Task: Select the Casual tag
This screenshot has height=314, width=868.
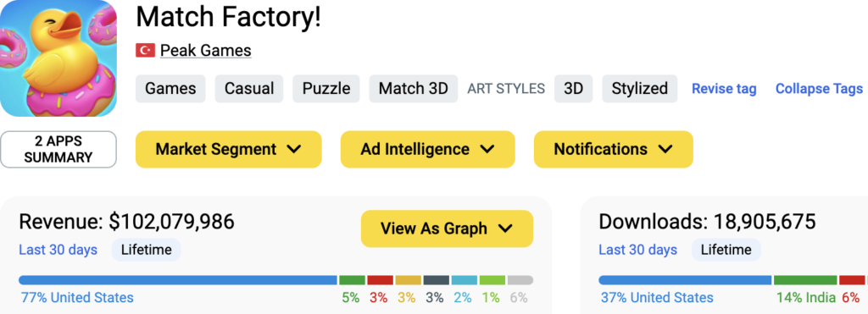Action: pyautogui.click(x=249, y=89)
